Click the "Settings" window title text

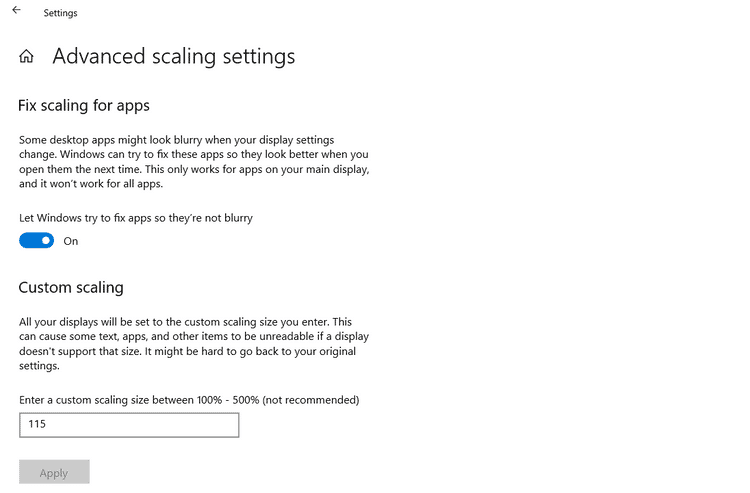[x=60, y=13]
